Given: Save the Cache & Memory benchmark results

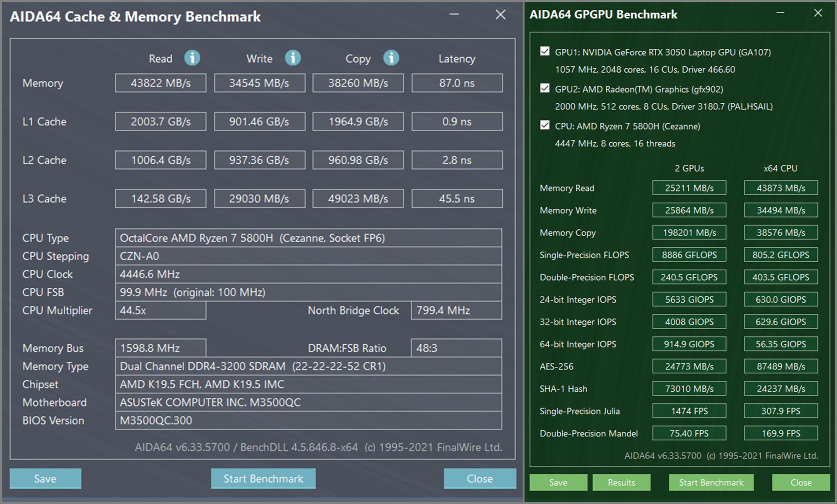Looking at the screenshot, I should click(x=45, y=478).
